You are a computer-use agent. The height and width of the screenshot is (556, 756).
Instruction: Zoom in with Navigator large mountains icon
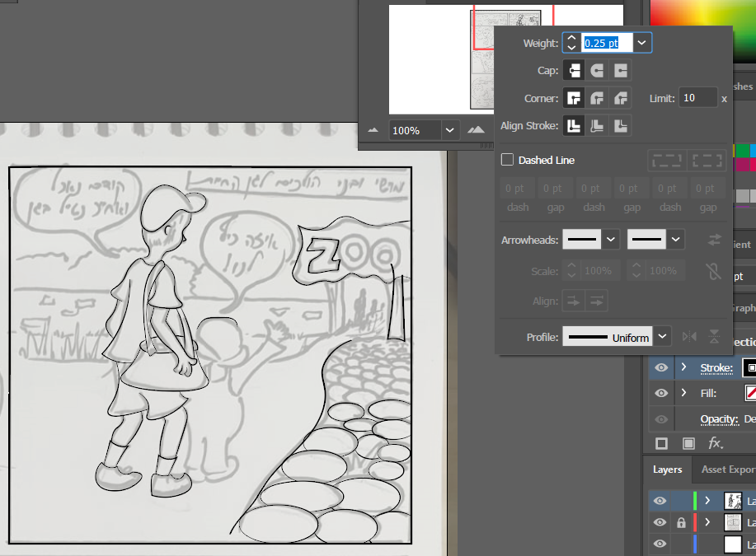click(x=476, y=130)
